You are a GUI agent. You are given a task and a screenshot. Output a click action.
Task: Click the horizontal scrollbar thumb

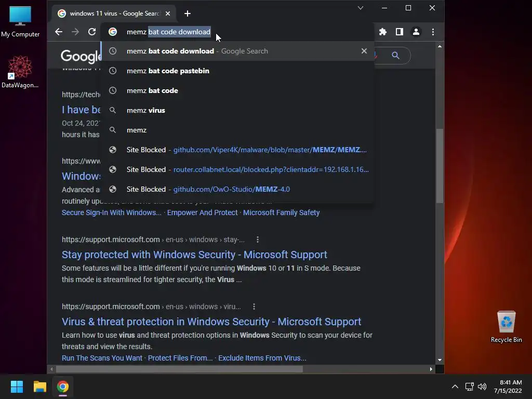[x=179, y=369]
